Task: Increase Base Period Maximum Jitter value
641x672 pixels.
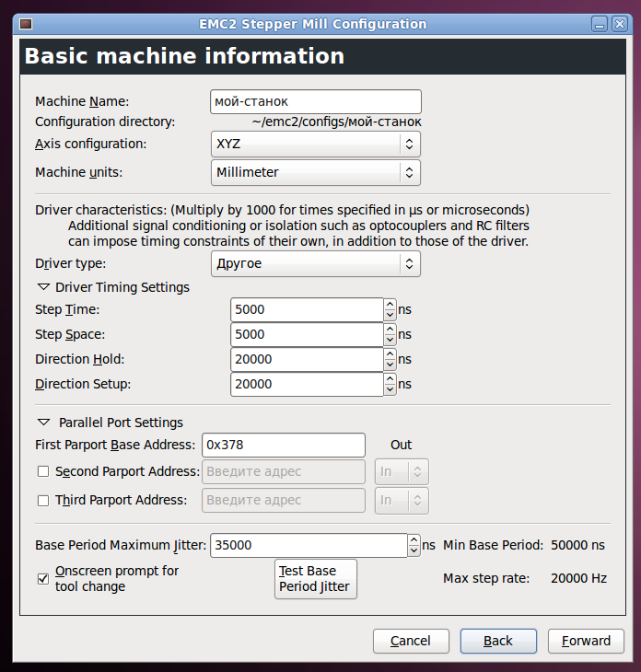Action: pyautogui.click(x=414, y=540)
